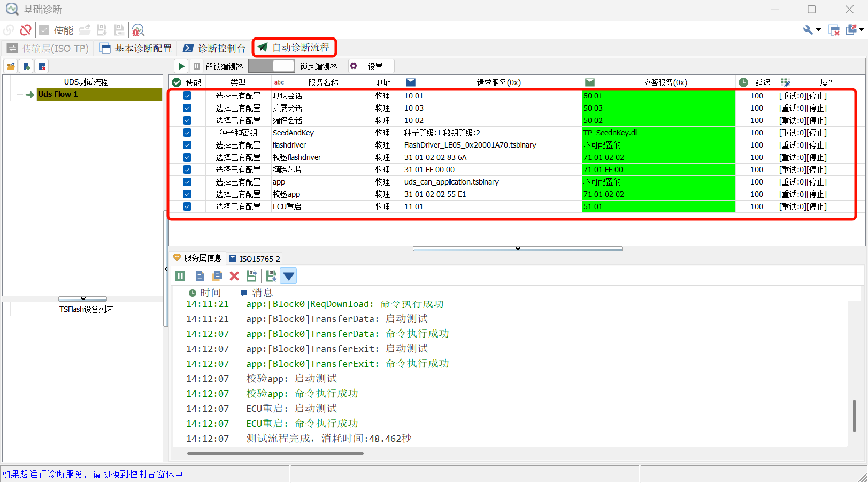Pause the log with the green pause icon
The image size is (868, 483).
[x=180, y=276]
